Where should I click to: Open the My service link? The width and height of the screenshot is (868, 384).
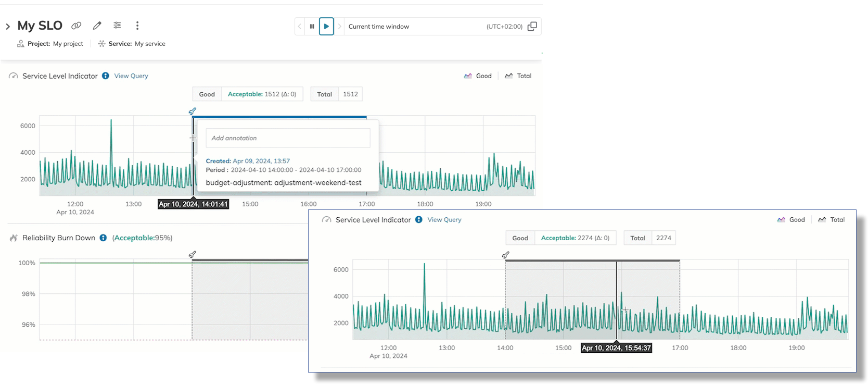(x=150, y=44)
